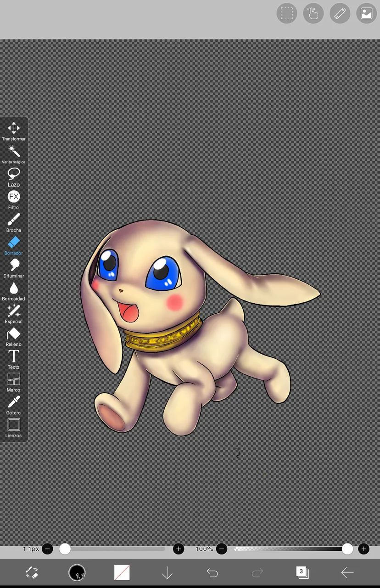Pick the Brocha brush tool
Image resolution: width=380 pixels, height=588 pixels.
tap(14, 223)
